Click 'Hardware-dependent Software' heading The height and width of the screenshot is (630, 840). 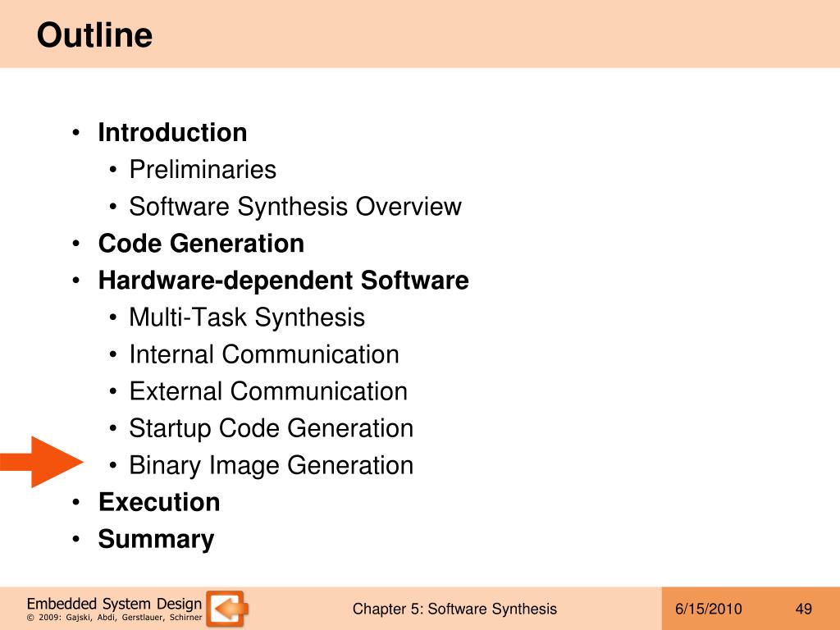(283, 281)
